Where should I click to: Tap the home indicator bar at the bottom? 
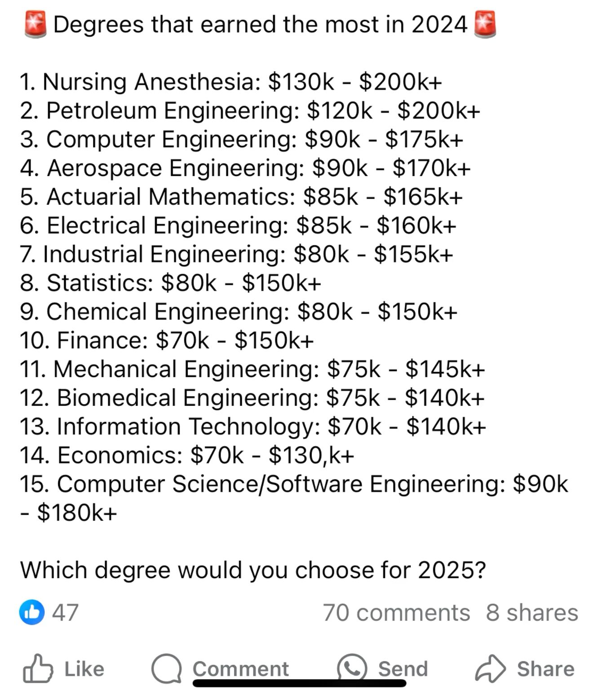[299, 683]
